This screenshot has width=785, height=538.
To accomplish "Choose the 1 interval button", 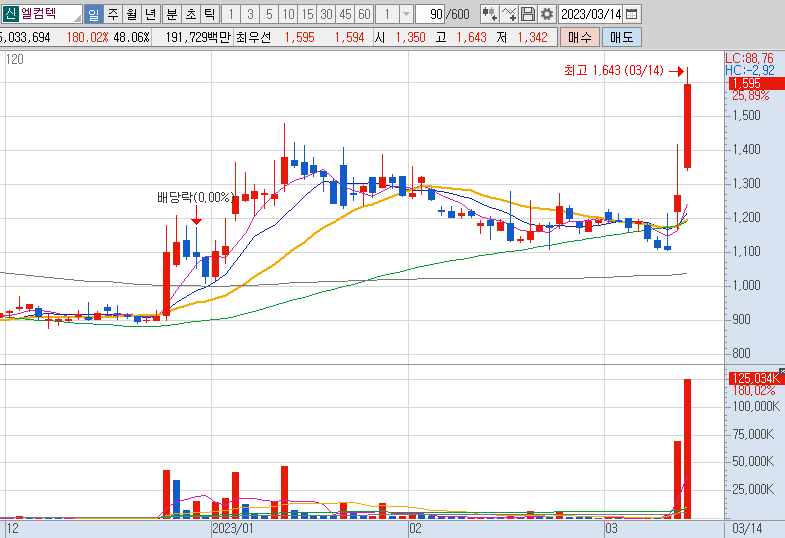I will [x=231, y=14].
